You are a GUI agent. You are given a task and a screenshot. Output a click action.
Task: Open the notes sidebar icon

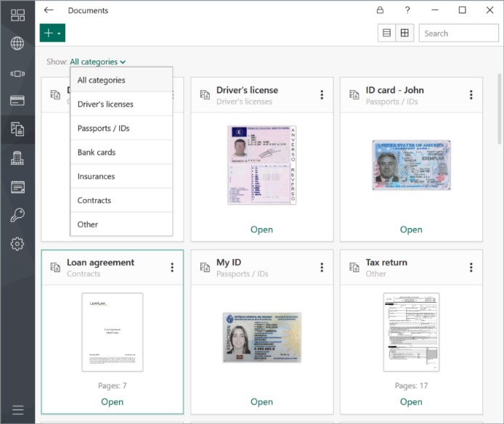click(x=17, y=187)
